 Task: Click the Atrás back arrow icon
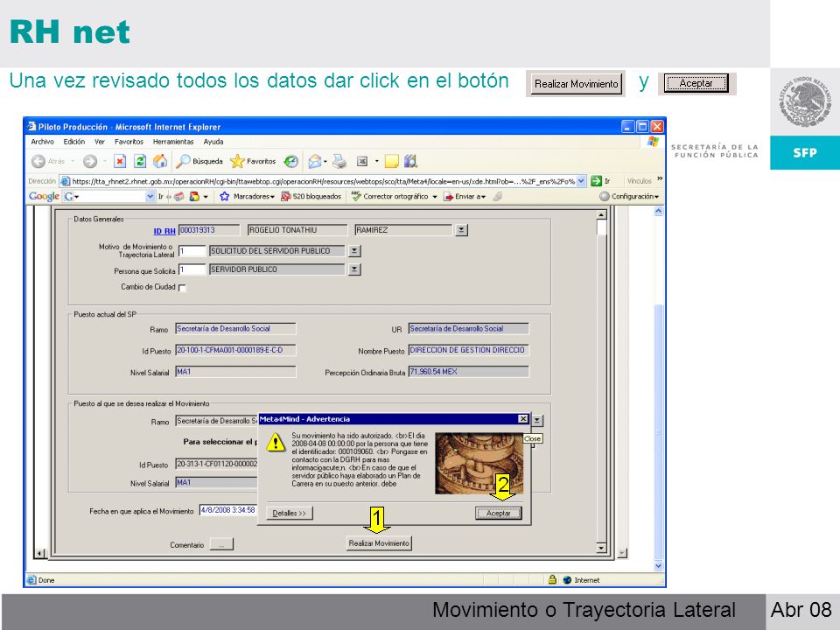[x=38, y=161]
